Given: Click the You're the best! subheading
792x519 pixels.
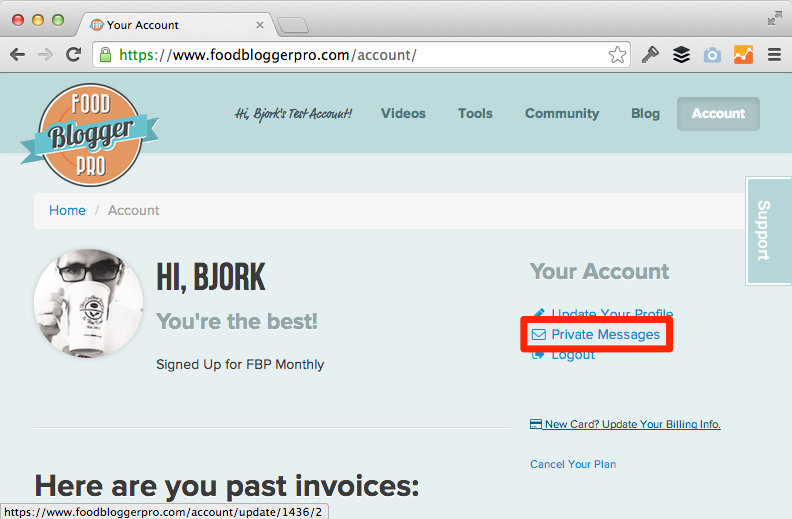Looking at the screenshot, I should pos(237,321).
